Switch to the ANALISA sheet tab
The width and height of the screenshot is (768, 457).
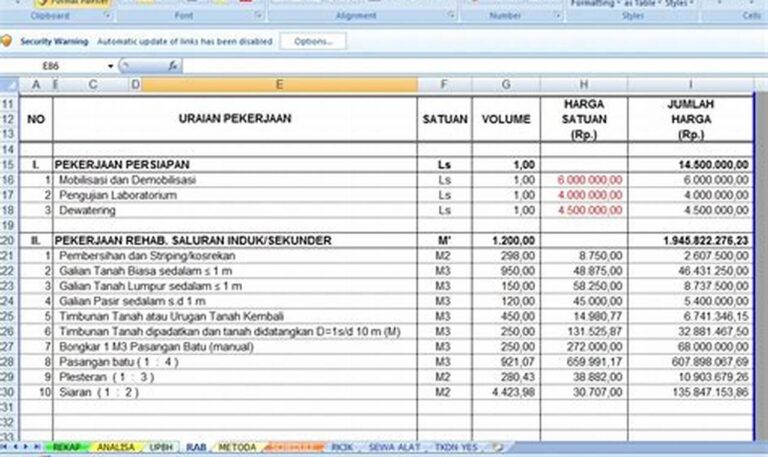click(x=116, y=447)
